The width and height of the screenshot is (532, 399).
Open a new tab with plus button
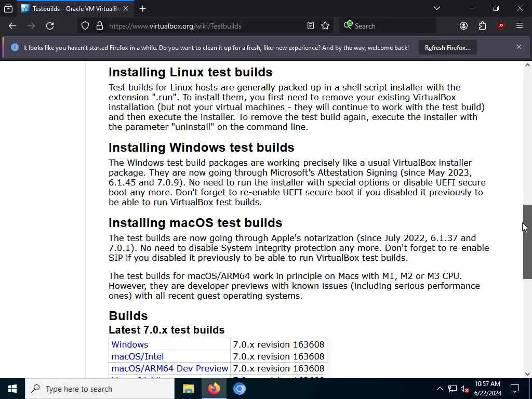coord(142,8)
